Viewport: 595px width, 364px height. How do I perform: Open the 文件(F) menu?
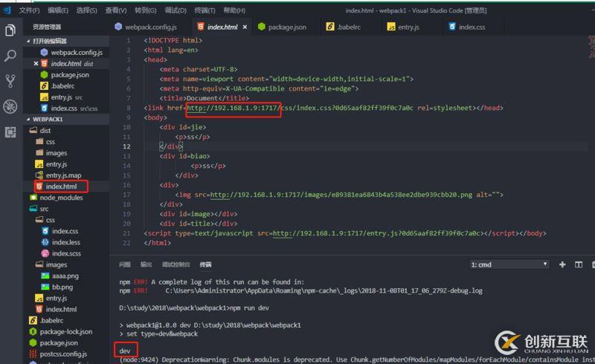coord(29,10)
